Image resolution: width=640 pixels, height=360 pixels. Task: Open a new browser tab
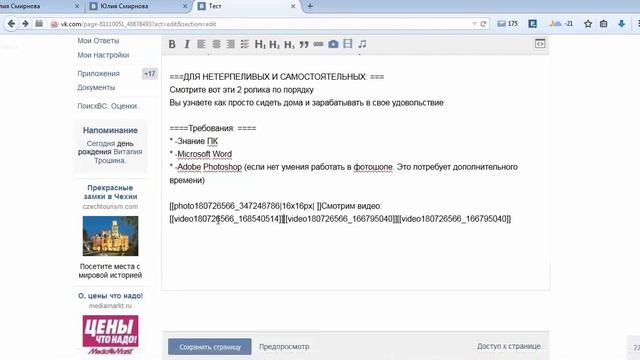[310, 6]
